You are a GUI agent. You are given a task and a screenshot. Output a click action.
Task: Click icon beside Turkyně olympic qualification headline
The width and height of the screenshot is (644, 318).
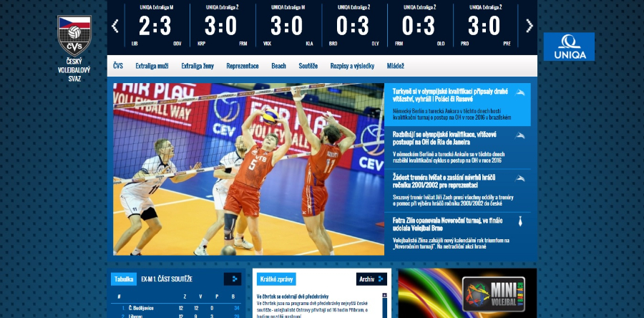click(x=522, y=92)
